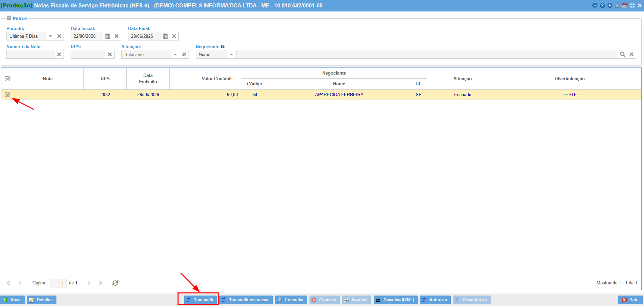644x306 pixels.
Task: Focus the Negociante search text field
Action: [x=427, y=54]
